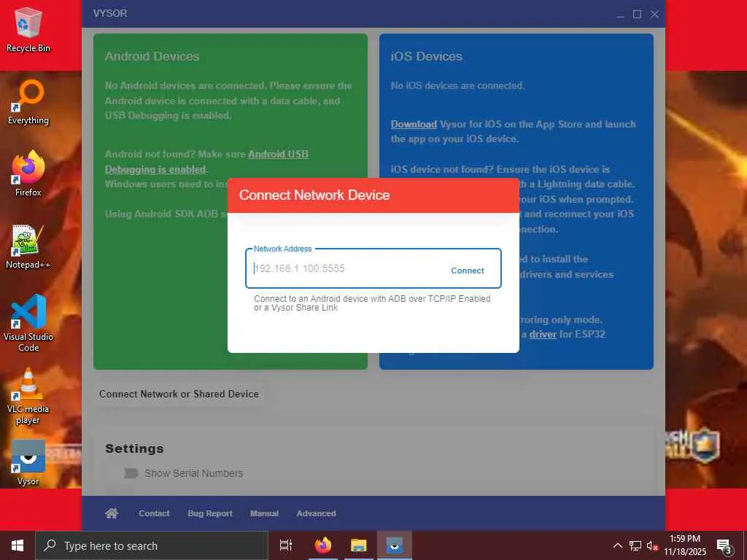Follow the driver link for ESP32

(x=543, y=334)
